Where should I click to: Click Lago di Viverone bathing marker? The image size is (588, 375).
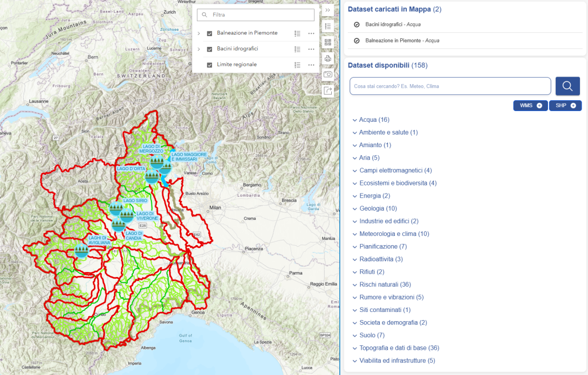(127, 216)
